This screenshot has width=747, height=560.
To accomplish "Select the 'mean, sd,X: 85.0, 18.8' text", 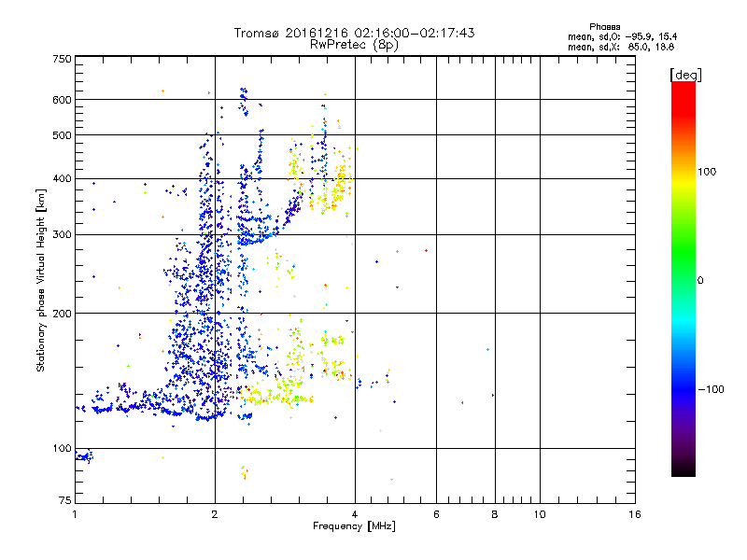I will (621, 47).
